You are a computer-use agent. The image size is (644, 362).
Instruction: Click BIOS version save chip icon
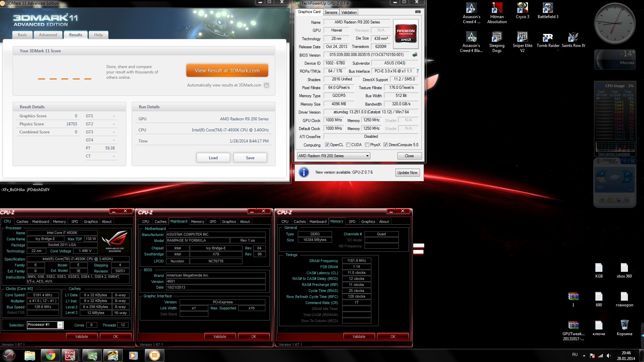[x=415, y=55]
